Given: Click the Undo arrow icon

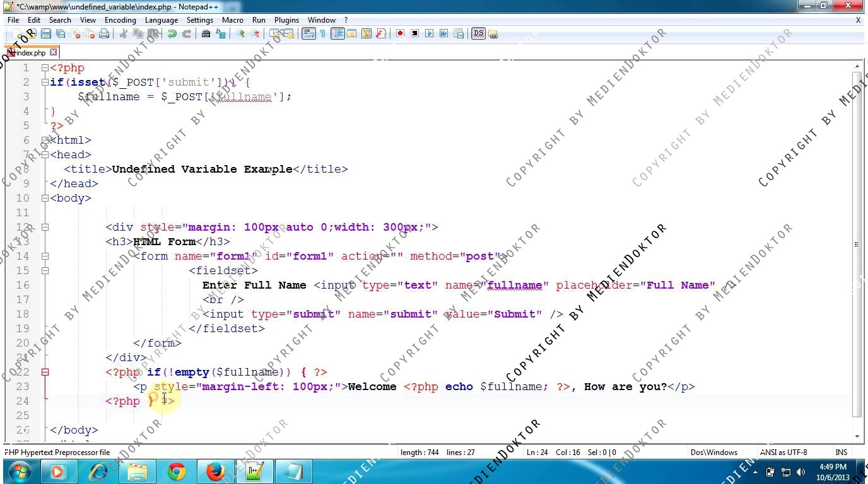Looking at the screenshot, I should tap(172, 33).
